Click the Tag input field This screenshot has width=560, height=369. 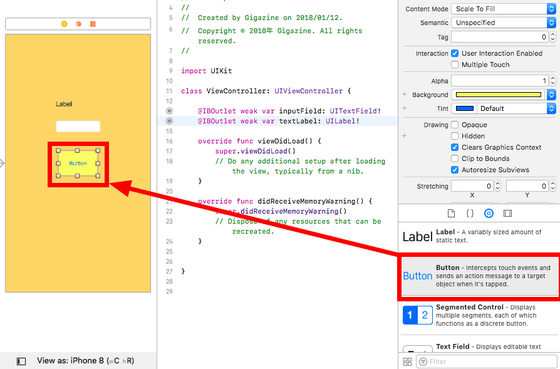click(500, 37)
